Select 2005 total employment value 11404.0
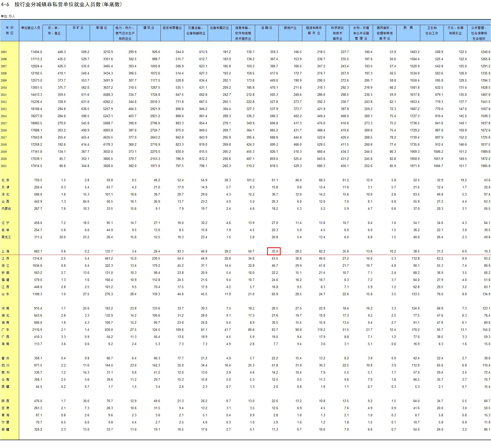This screenshot has height=448, width=491. [36, 52]
